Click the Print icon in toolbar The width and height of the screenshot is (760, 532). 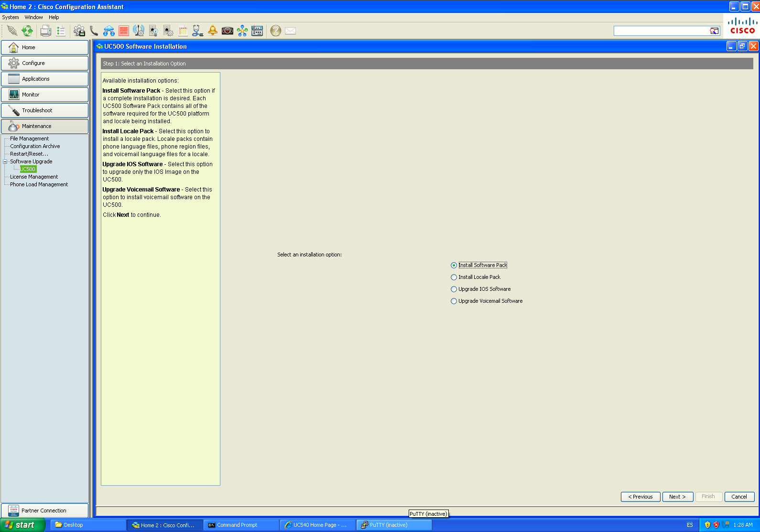(x=46, y=31)
